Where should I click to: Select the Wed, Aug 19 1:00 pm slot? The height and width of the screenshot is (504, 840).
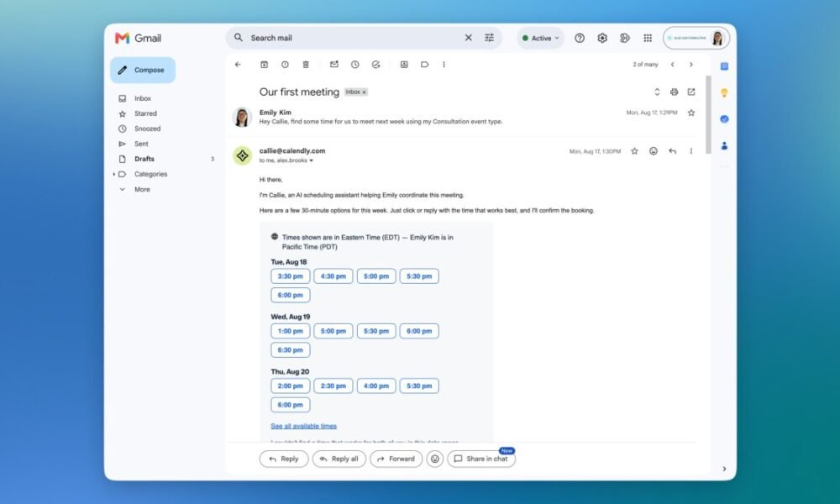point(291,331)
